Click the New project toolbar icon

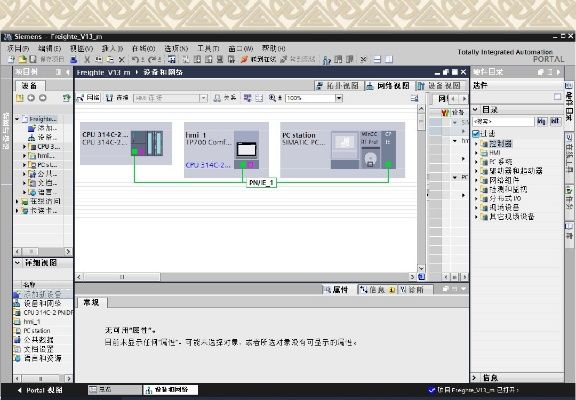click(11, 59)
